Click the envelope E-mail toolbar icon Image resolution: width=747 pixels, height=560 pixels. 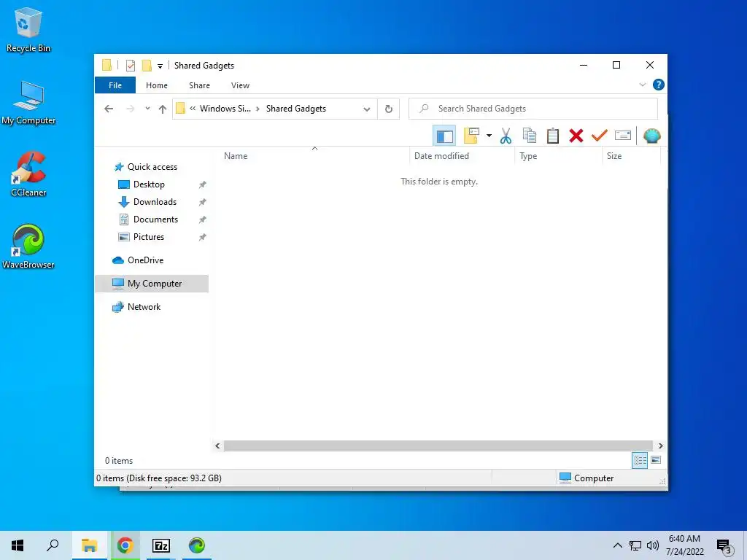tap(623, 136)
